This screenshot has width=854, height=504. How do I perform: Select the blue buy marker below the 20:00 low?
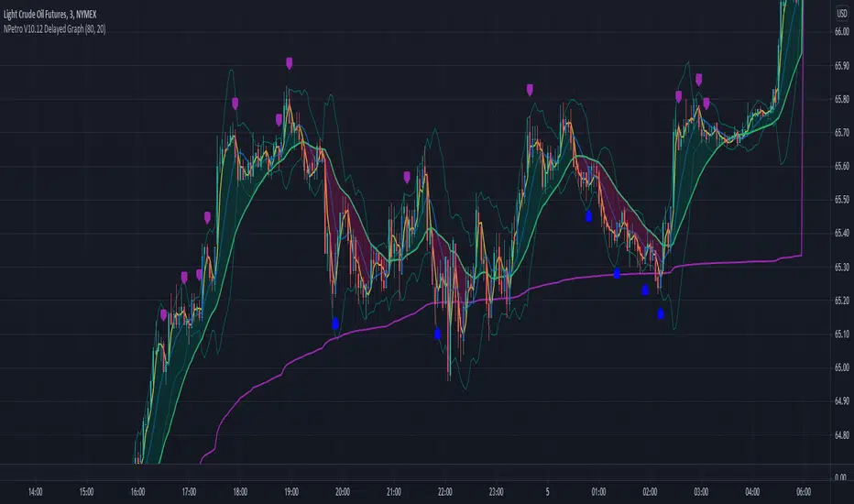tap(335, 323)
